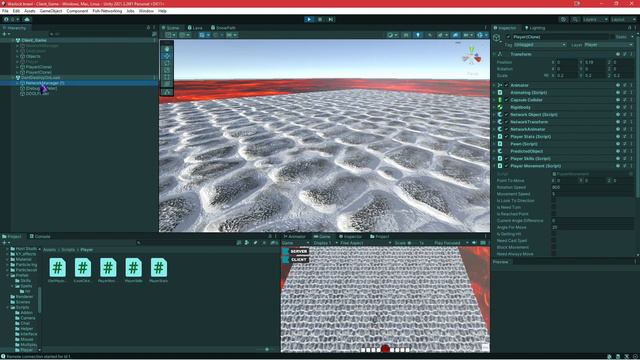The height and width of the screenshot is (360, 640).
Task: Collapse the Transform component foldout
Action: [x=494, y=54]
